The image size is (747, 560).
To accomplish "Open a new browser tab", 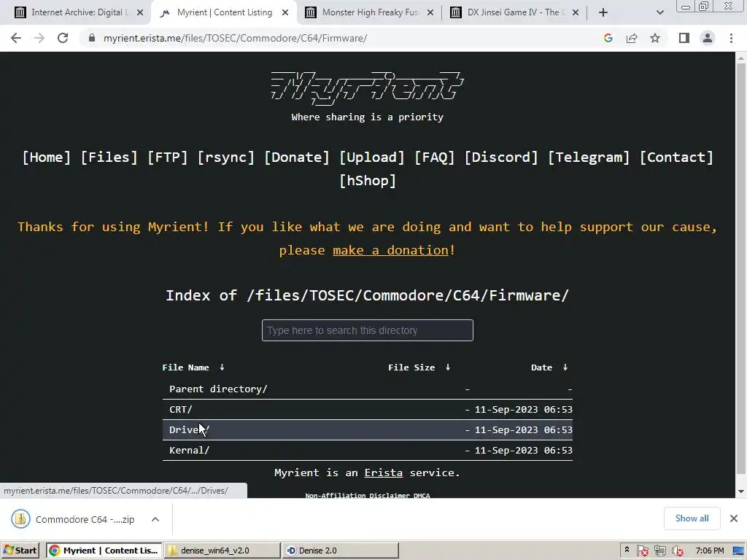I will (x=603, y=12).
